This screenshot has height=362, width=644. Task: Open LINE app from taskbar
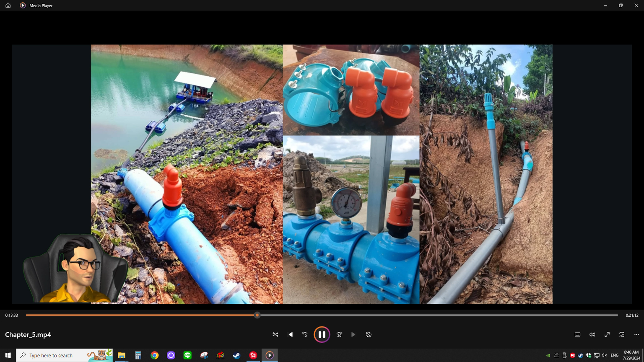pyautogui.click(x=187, y=355)
